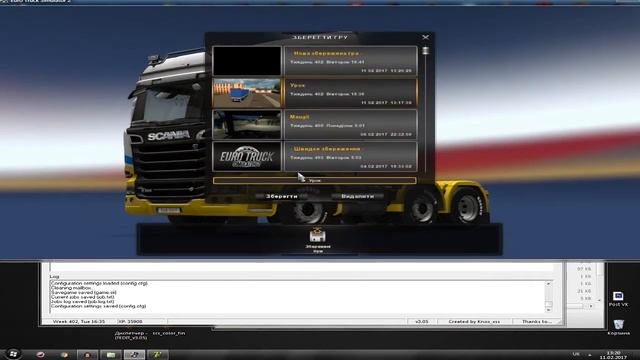Click the Зберегти (Save) button
This screenshot has height=360, width=640.
coord(282,196)
